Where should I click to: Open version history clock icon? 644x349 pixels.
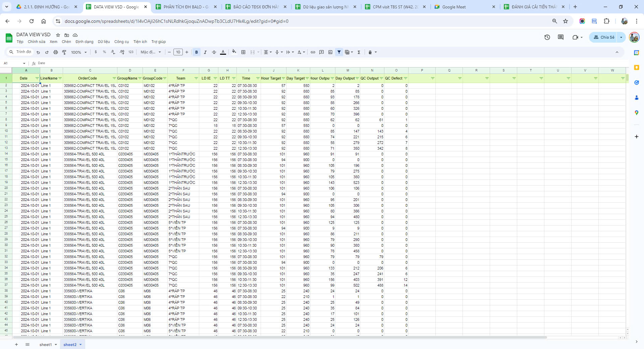pos(547,37)
